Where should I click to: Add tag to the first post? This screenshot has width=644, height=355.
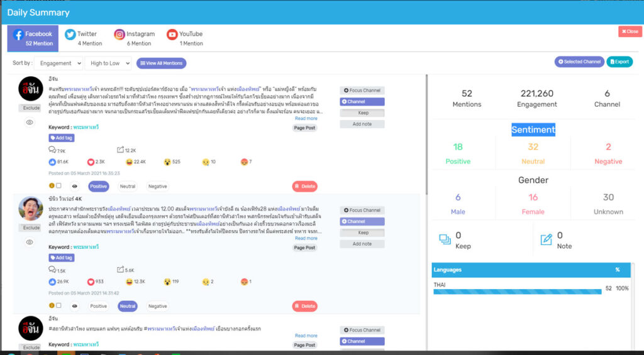62,138
